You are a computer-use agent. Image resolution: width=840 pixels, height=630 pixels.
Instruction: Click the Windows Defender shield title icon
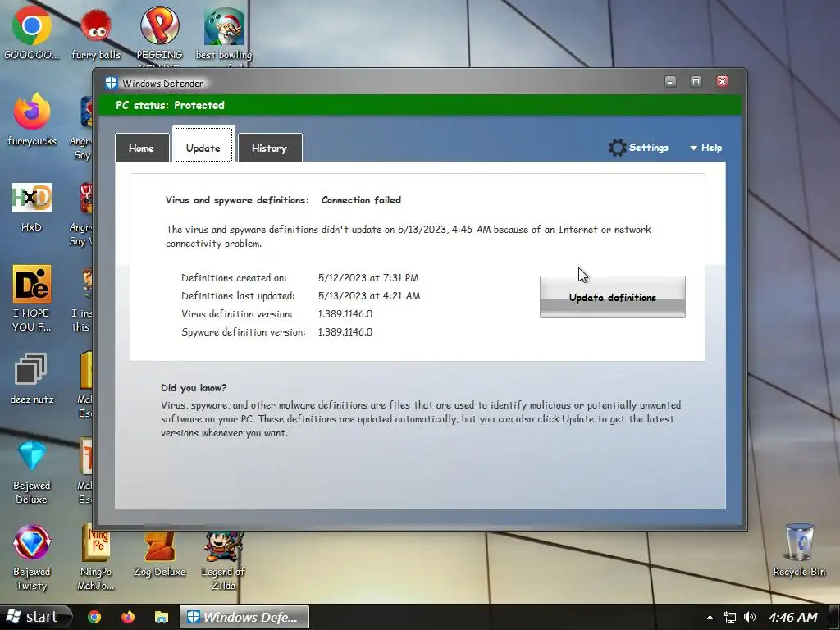pyautogui.click(x=111, y=83)
